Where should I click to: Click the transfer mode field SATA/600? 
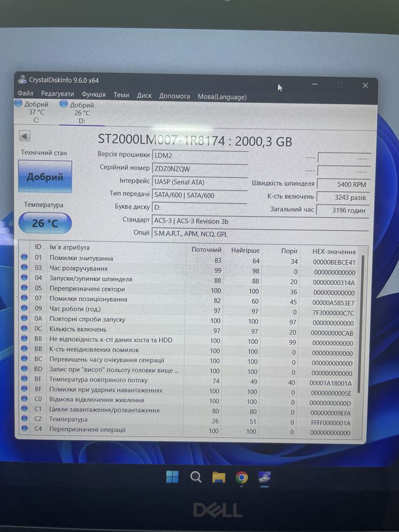[x=199, y=195]
